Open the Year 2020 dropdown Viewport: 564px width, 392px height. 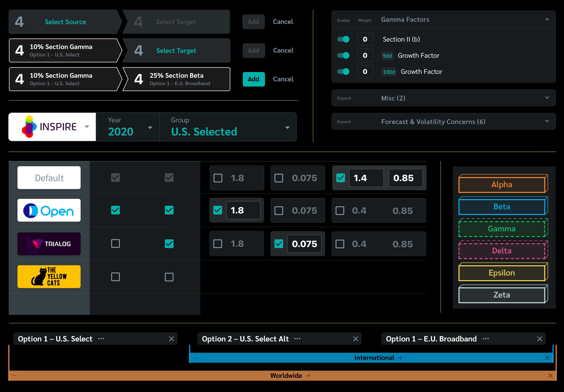coord(150,128)
